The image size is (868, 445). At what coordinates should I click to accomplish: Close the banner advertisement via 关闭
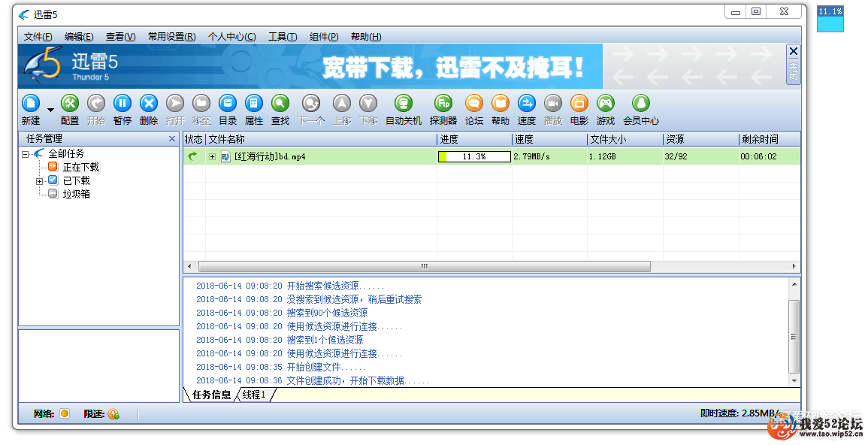click(x=794, y=64)
